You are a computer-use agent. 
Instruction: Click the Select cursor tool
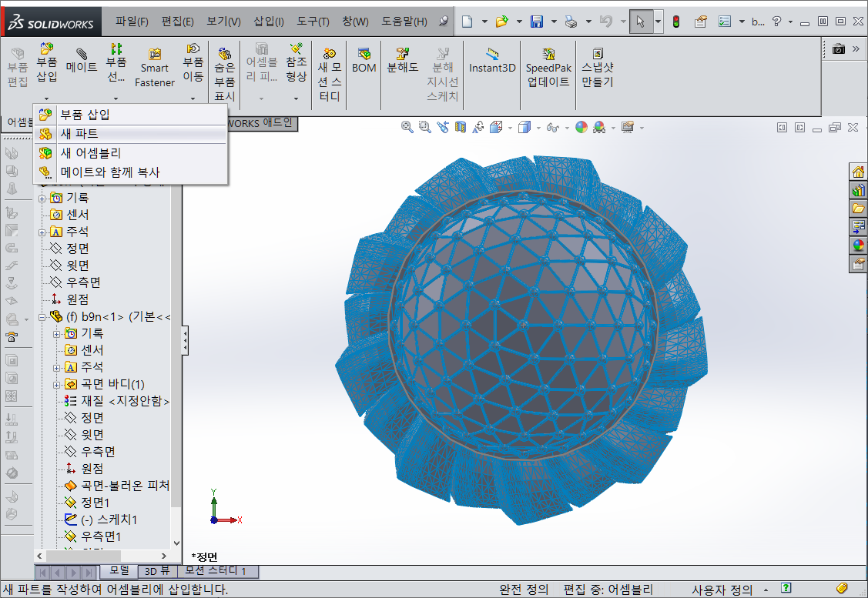point(641,22)
